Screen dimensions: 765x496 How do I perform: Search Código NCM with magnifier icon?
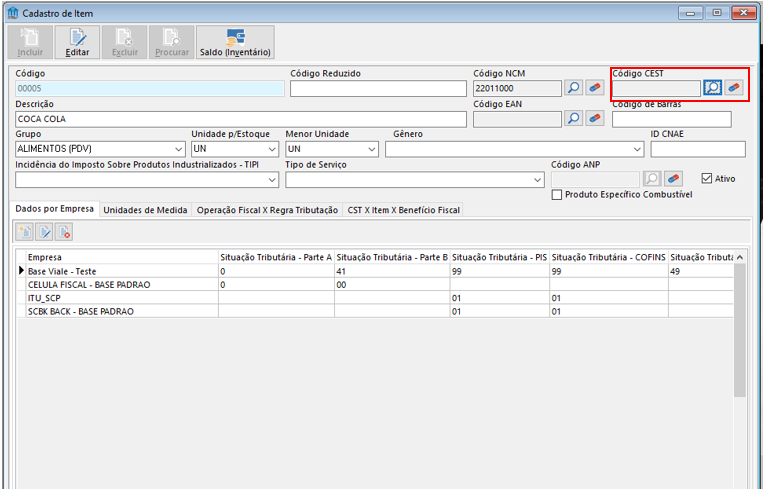pyautogui.click(x=574, y=88)
